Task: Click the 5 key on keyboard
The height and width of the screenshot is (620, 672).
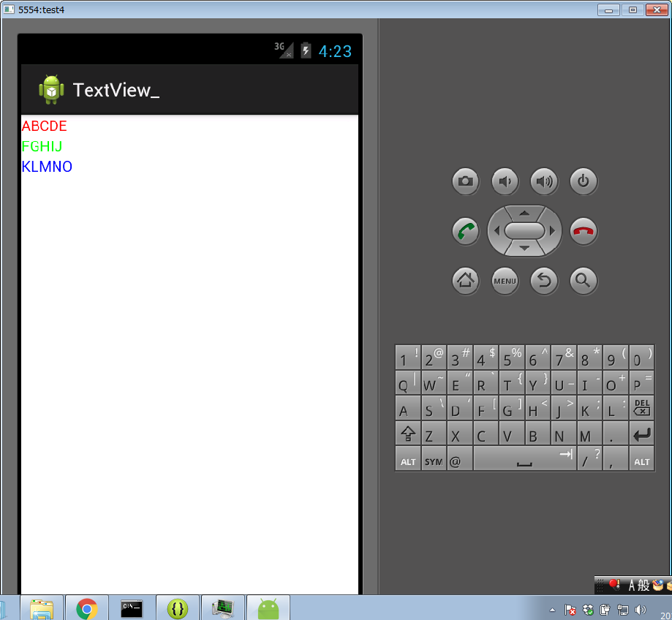Action: (512, 358)
